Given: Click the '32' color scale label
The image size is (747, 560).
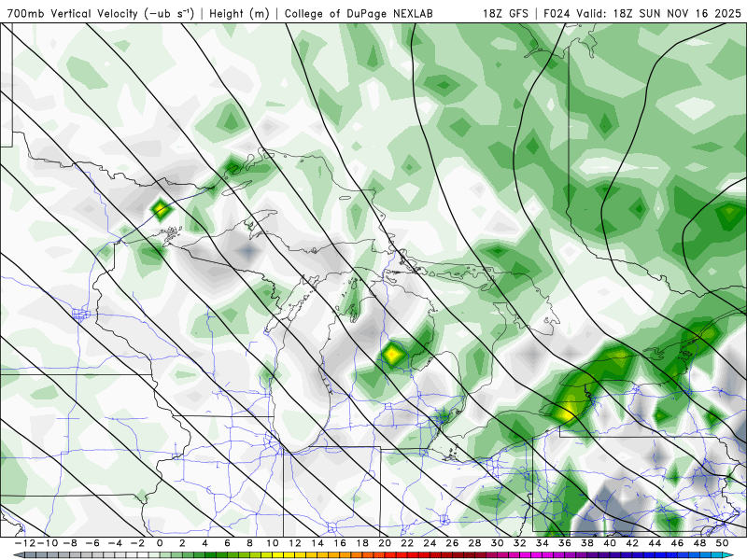Looking at the screenshot, I should [x=520, y=543].
